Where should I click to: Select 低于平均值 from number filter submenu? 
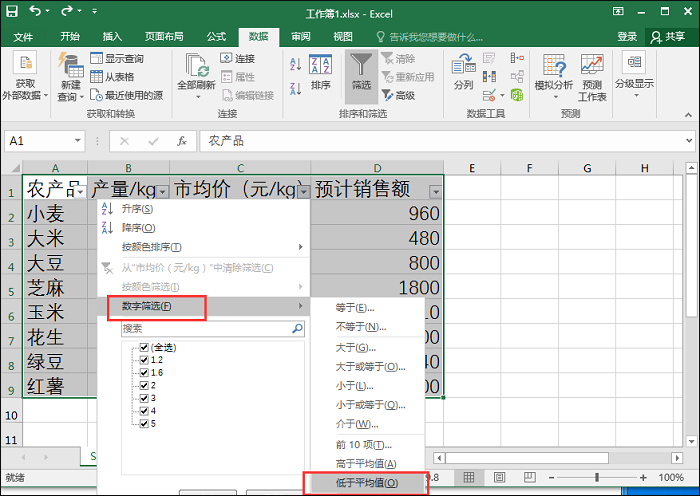click(366, 483)
